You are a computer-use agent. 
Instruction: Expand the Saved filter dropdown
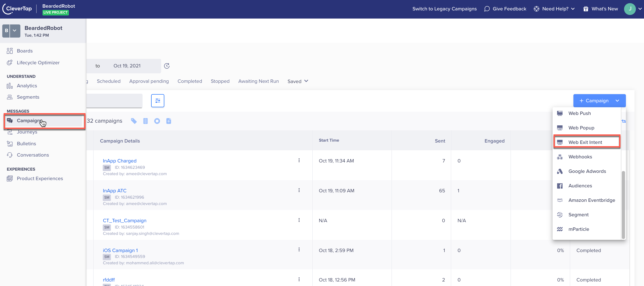click(x=298, y=81)
